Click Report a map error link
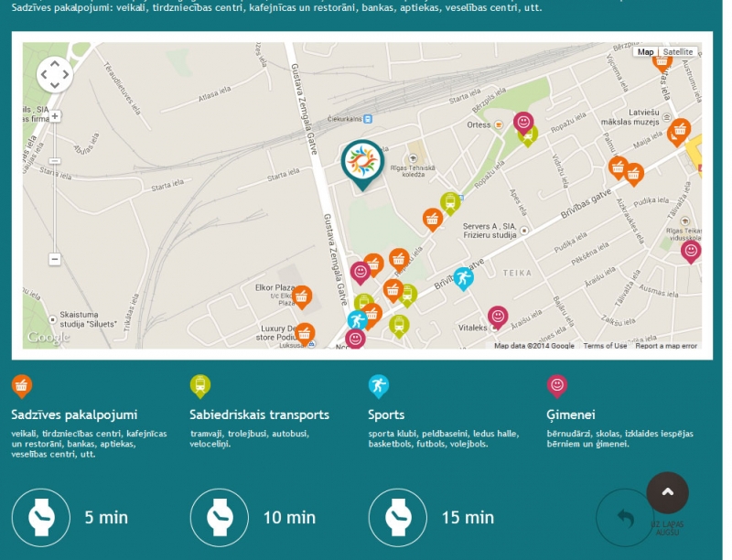The image size is (732, 560). coord(666,346)
